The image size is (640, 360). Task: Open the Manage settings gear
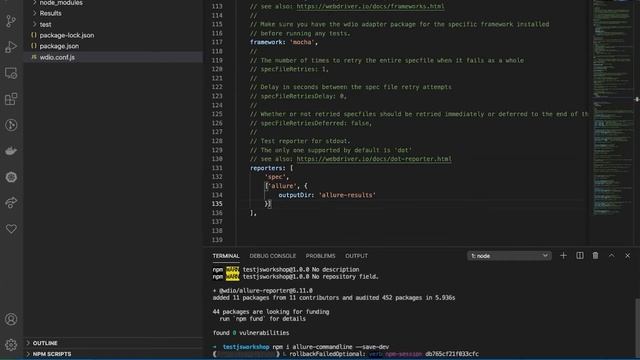tap(11, 345)
